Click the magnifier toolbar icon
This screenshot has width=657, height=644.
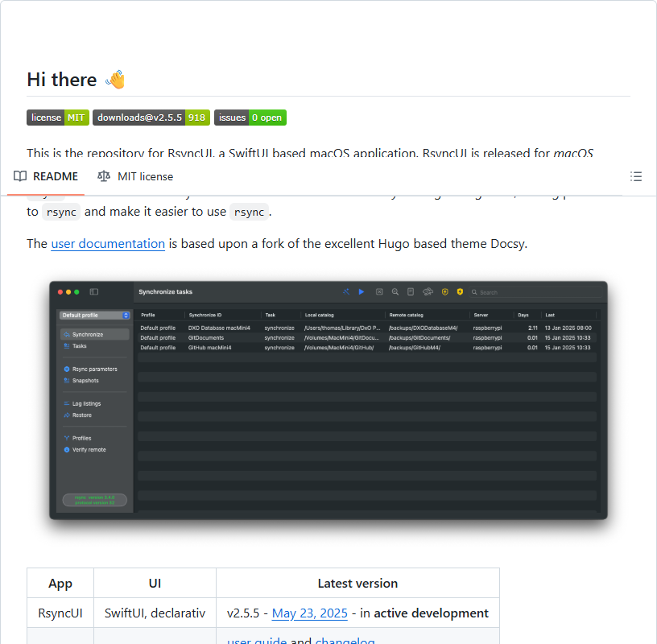point(395,292)
